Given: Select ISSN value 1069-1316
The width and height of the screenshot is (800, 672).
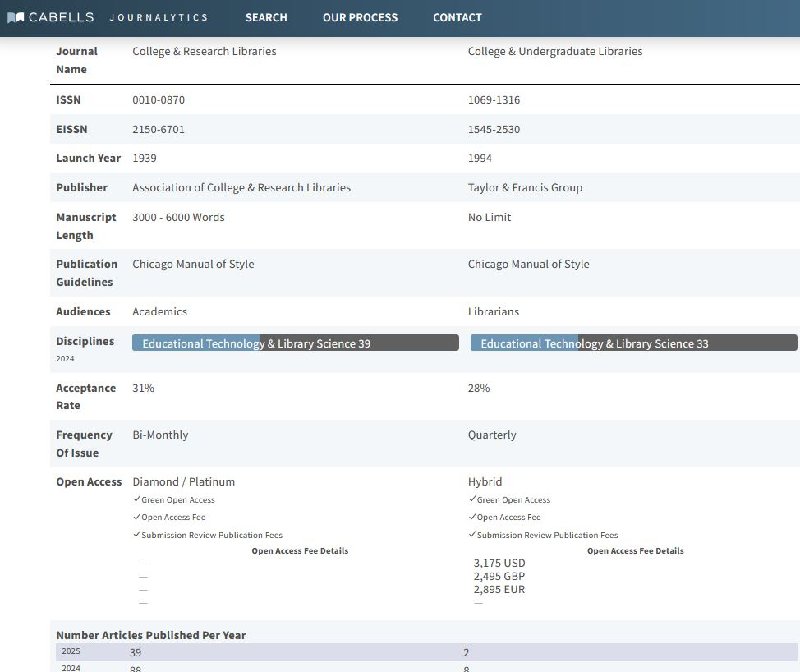Looking at the screenshot, I should [494, 99].
